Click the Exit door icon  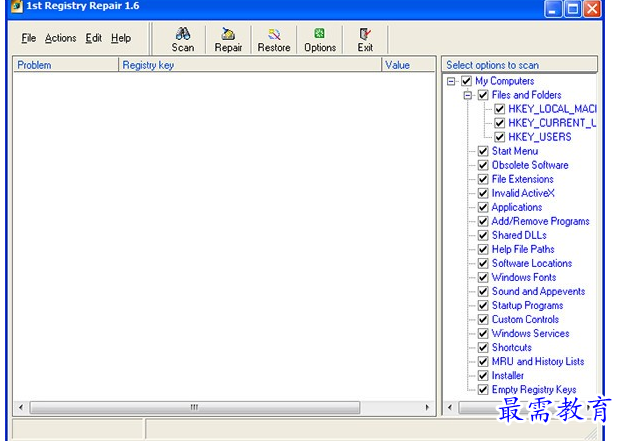click(365, 34)
